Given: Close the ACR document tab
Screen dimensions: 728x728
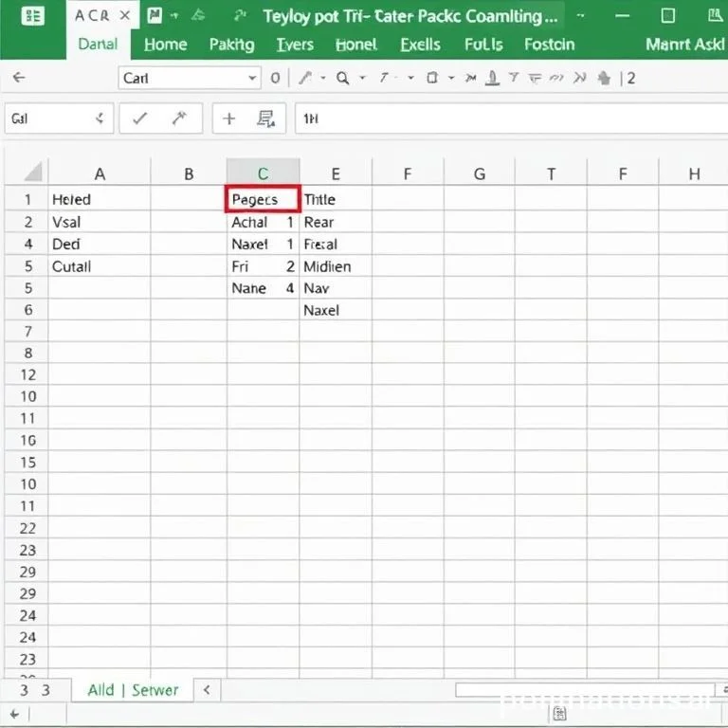Looking at the screenshot, I should point(124,16).
